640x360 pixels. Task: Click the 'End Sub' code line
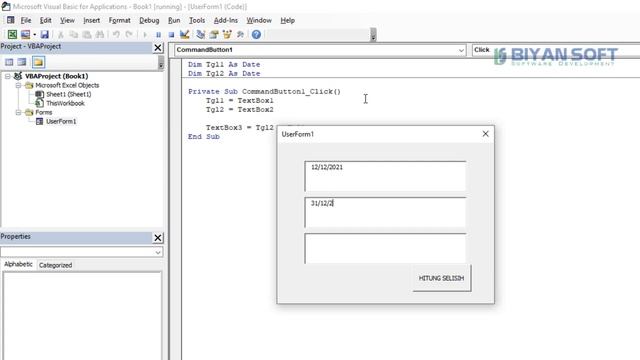(204, 137)
